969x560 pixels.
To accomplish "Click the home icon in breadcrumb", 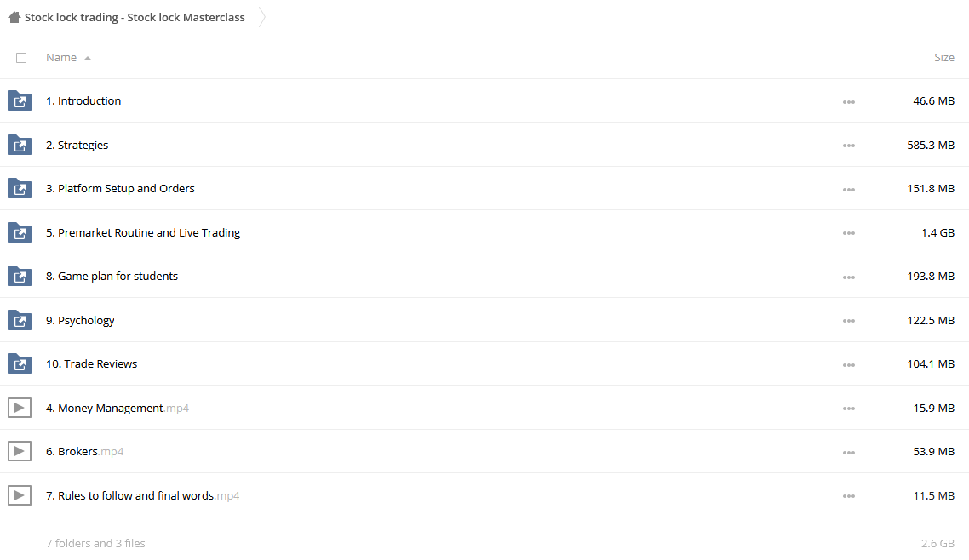I will coord(14,17).
